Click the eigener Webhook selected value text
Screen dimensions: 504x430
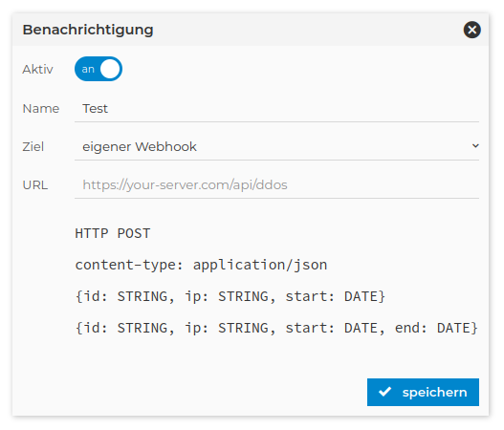click(140, 147)
